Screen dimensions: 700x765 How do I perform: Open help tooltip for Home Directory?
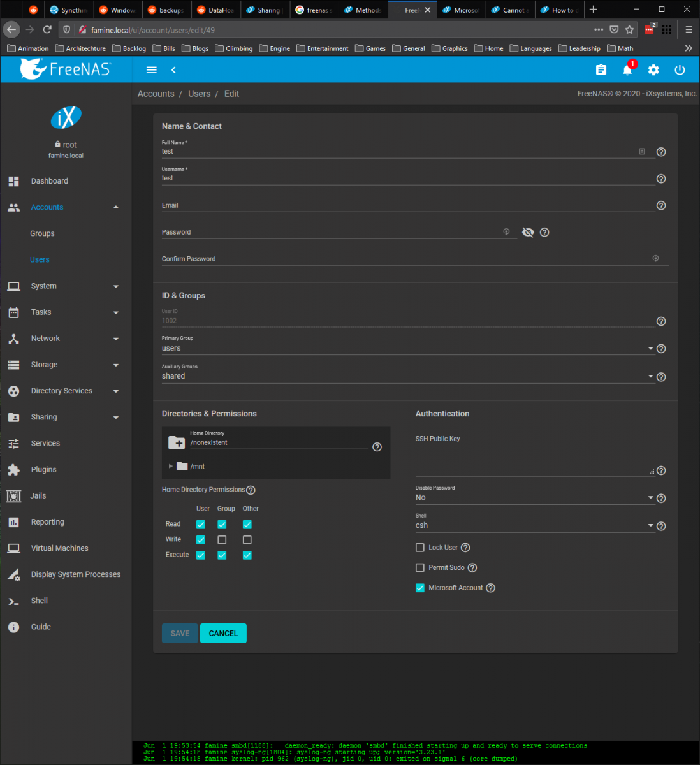[x=377, y=447]
